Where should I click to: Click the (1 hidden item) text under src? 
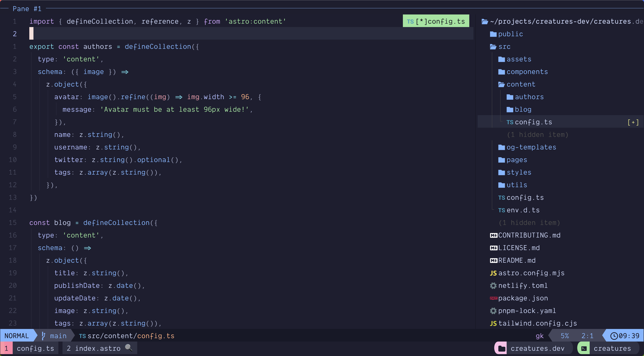529,223
